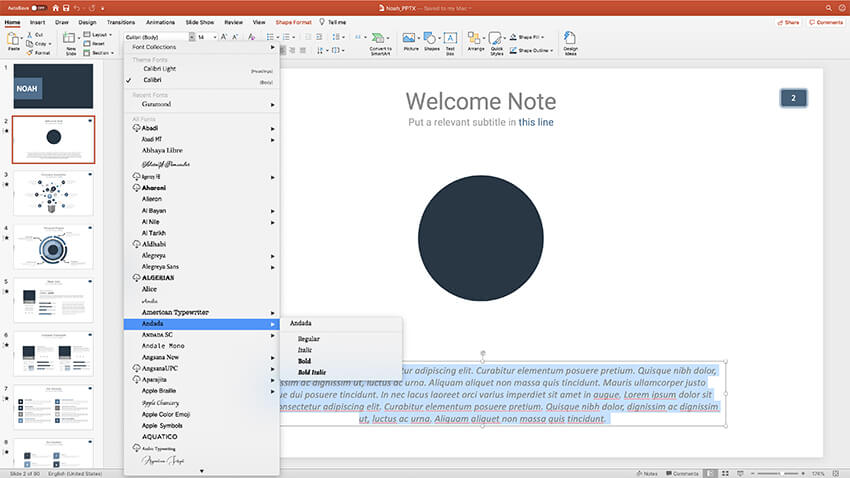
Task: Click the Convert to SmartArt icon
Action: (380, 40)
